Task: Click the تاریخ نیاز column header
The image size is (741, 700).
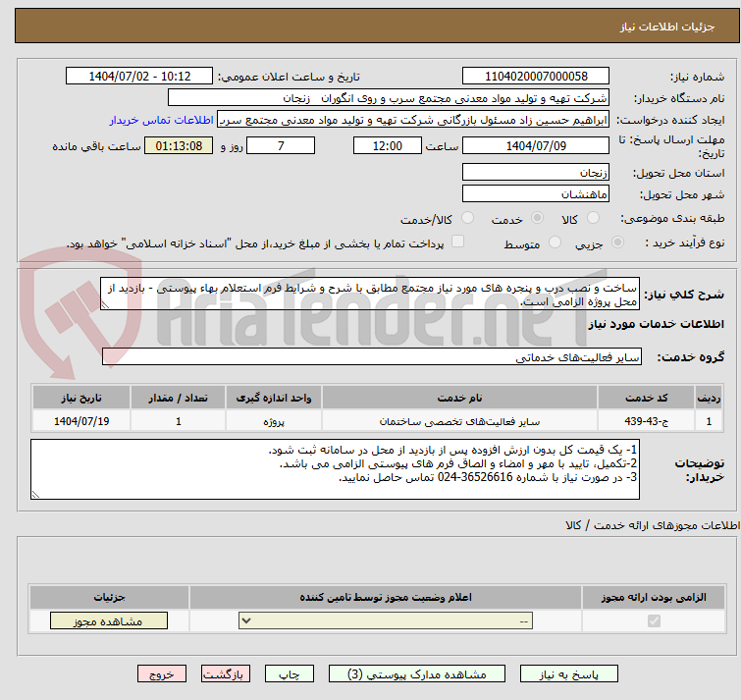Action: [81, 398]
